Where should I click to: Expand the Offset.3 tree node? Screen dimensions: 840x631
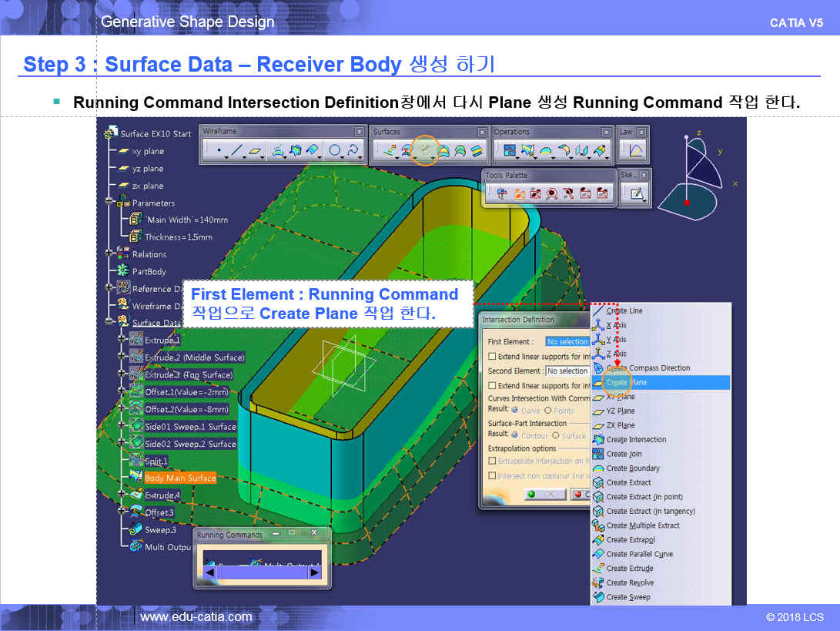point(122,512)
